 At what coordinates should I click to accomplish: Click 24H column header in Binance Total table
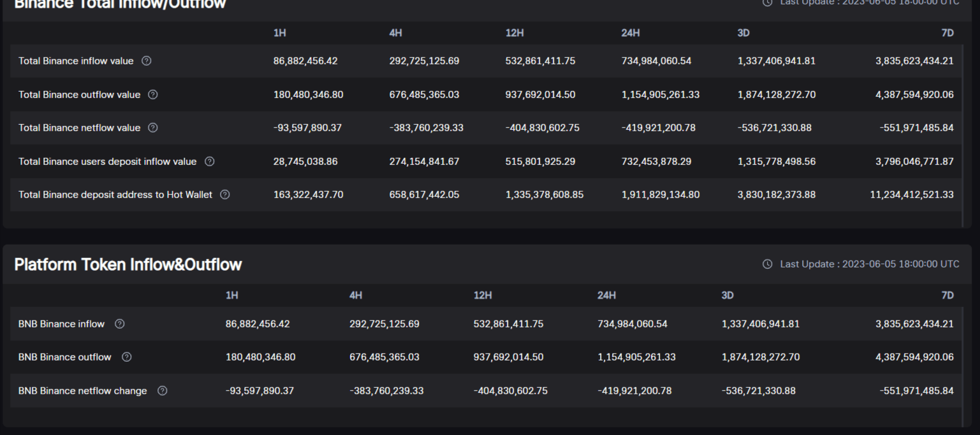(x=631, y=32)
